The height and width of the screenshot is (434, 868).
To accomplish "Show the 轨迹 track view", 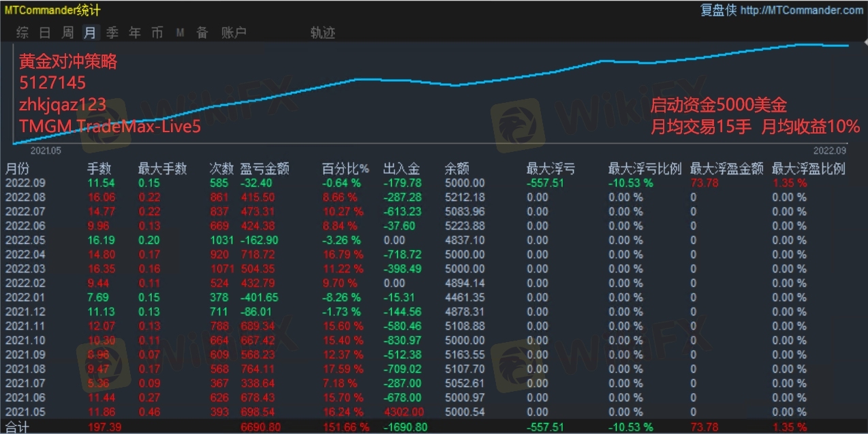I will [322, 33].
